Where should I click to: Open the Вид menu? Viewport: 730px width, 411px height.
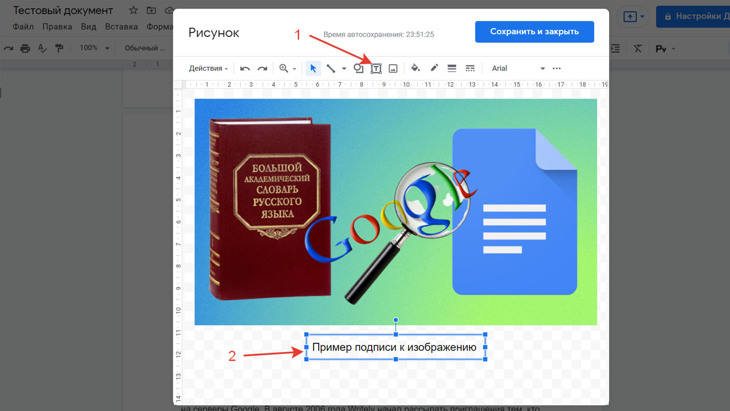click(88, 27)
